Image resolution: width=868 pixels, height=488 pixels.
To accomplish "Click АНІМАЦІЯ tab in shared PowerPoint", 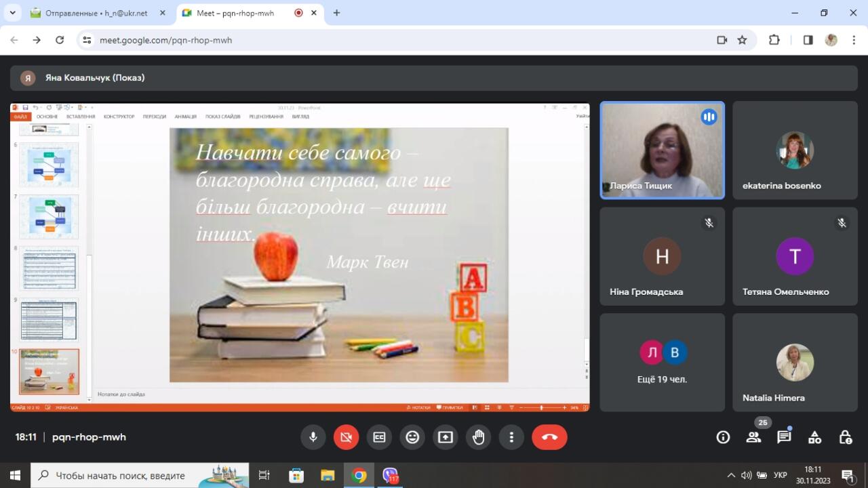I will pyautogui.click(x=185, y=117).
